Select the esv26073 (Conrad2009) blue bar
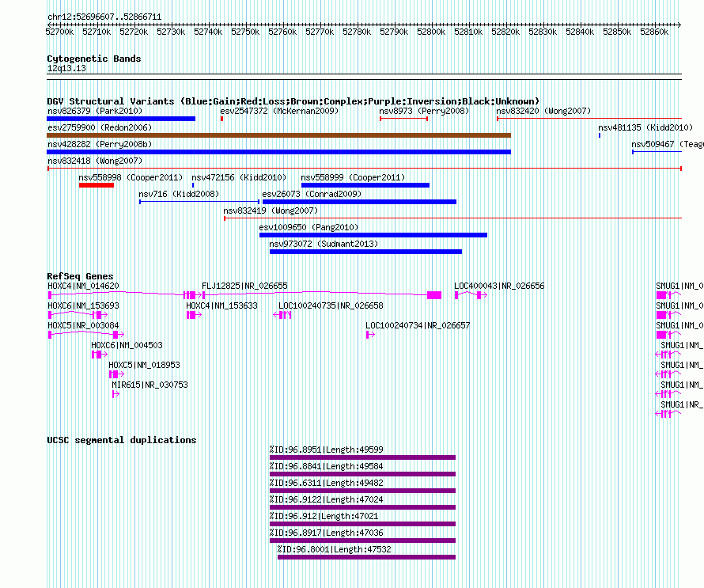 (x=359, y=202)
